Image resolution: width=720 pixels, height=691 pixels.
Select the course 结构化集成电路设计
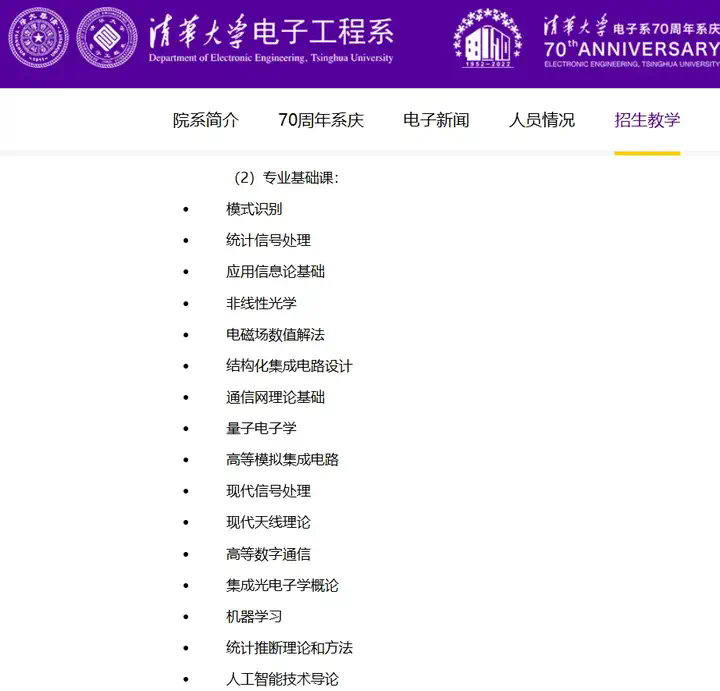[x=289, y=365]
